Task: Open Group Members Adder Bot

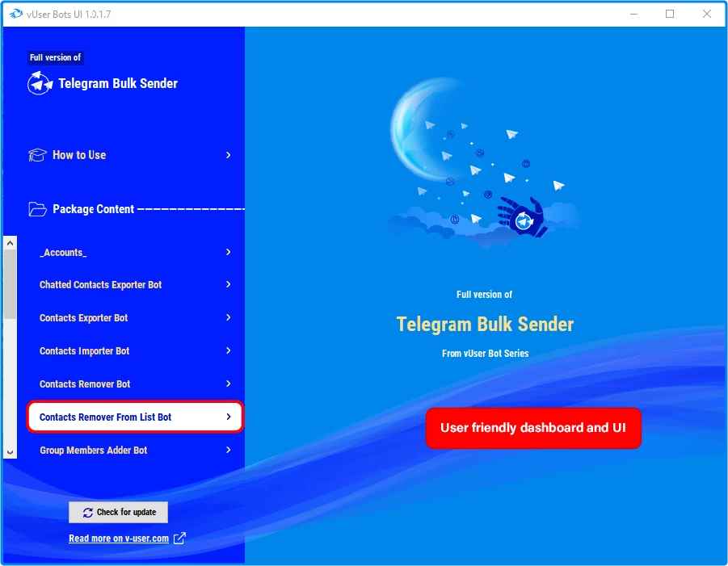Action: (x=135, y=450)
